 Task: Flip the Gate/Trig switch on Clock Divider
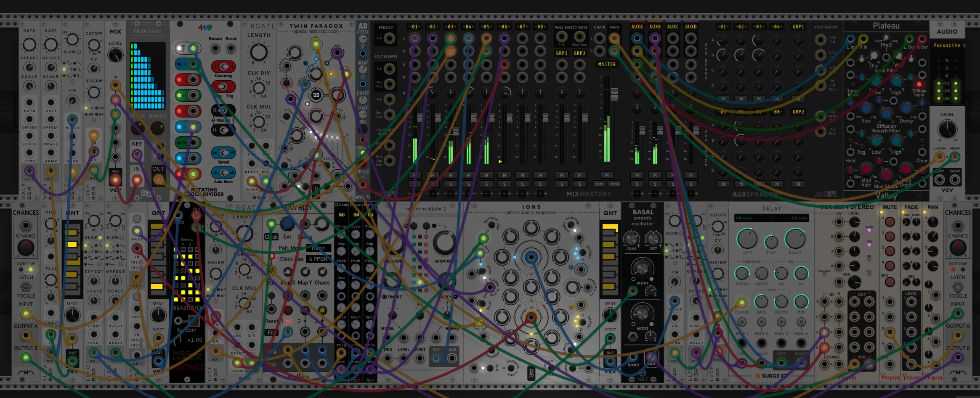[x=223, y=87]
